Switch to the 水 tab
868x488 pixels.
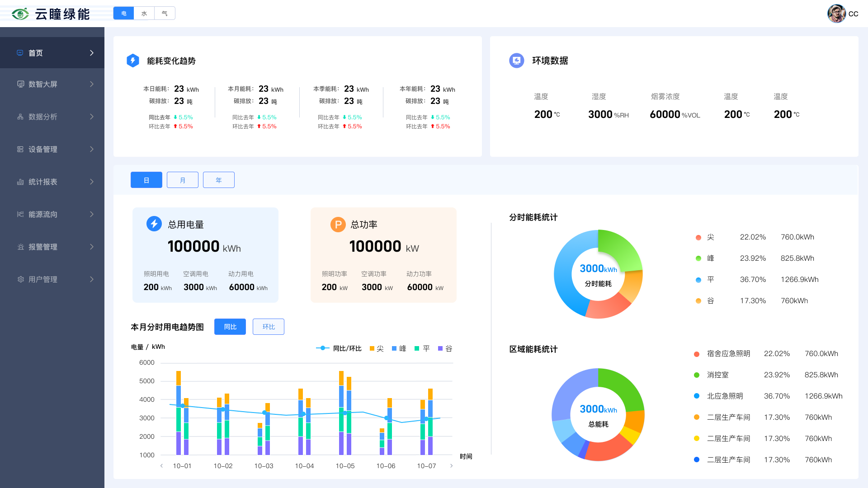pyautogui.click(x=144, y=14)
